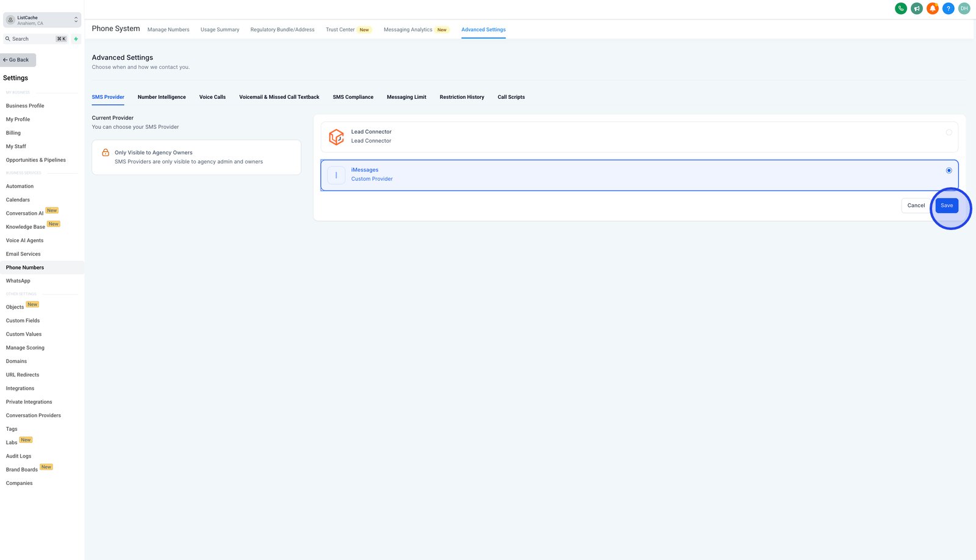Screen dimensions: 976x560
Task: Click the blue help question mark icon
Action: [x=948, y=9]
